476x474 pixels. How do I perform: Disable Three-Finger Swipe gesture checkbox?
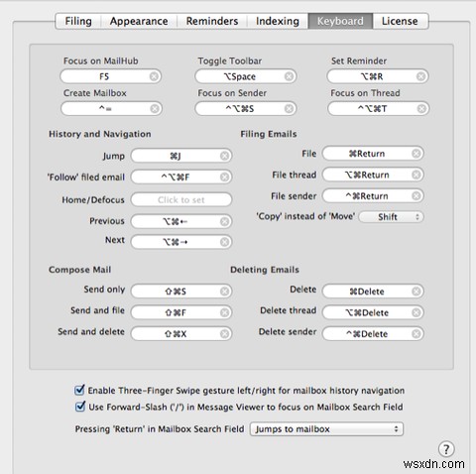(x=79, y=390)
